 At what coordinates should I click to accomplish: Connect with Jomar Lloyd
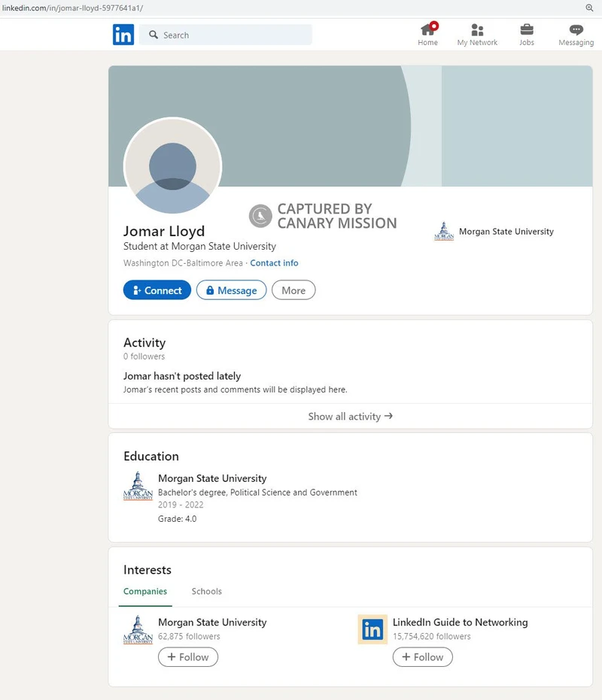click(157, 290)
